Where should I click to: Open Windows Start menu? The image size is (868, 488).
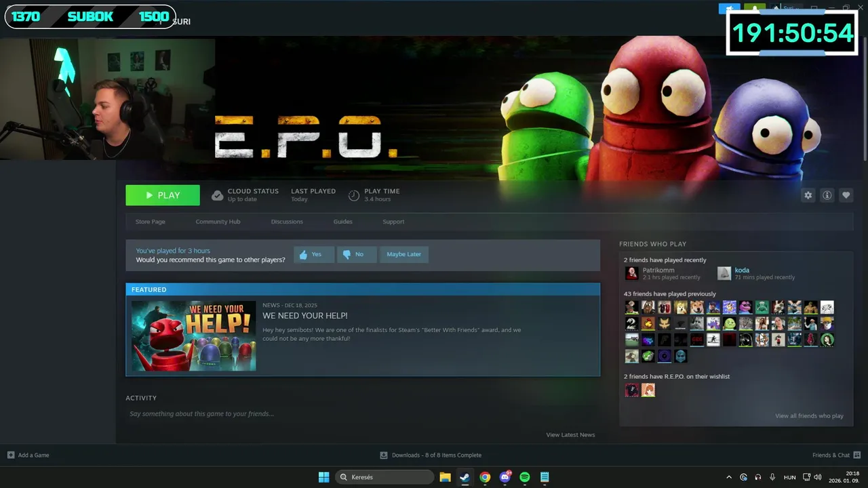pyautogui.click(x=324, y=477)
